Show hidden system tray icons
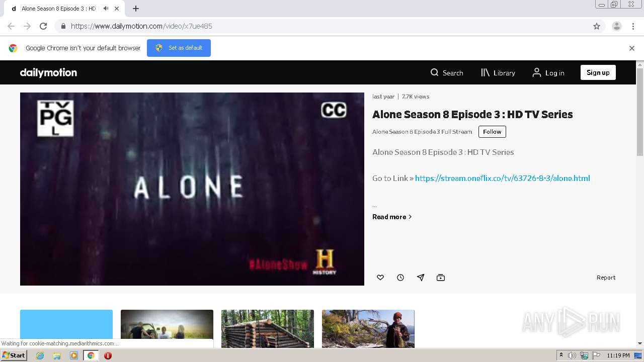 [x=561, y=355]
